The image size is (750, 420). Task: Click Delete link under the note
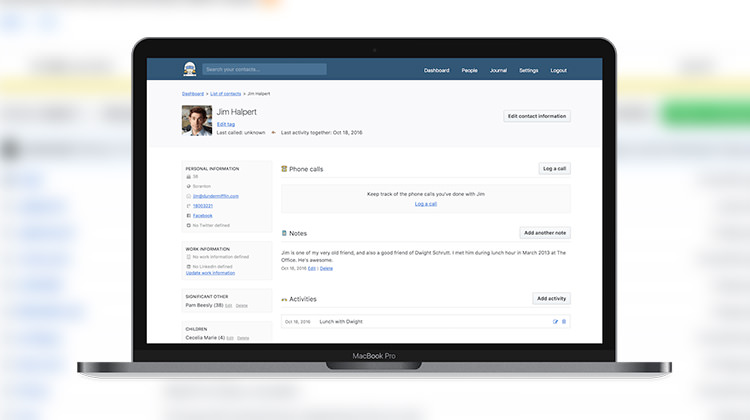pyautogui.click(x=326, y=268)
